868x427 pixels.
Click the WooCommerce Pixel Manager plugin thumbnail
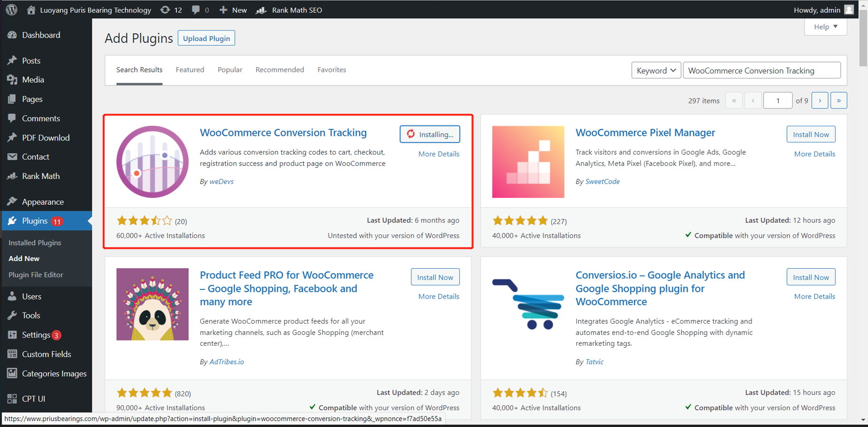[x=528, y=162]
